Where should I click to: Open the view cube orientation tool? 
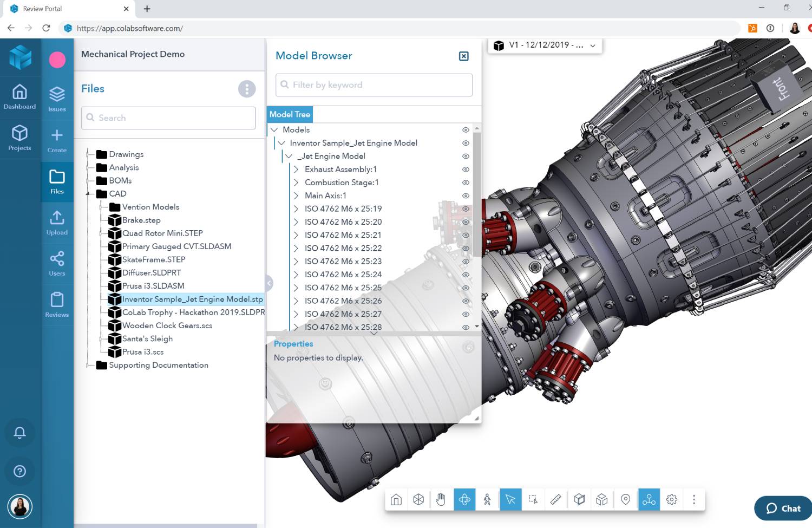click(418, 499)
